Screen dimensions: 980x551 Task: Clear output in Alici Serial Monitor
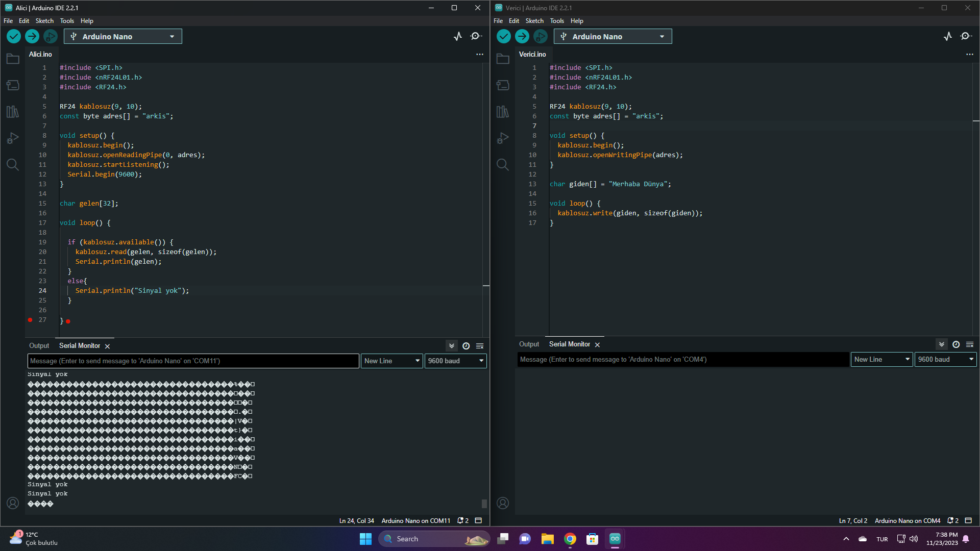[x=480, y=346]
